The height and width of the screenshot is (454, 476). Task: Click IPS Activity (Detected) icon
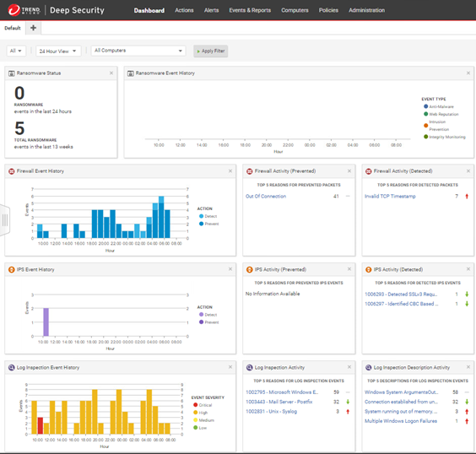[x=369, y=269]
